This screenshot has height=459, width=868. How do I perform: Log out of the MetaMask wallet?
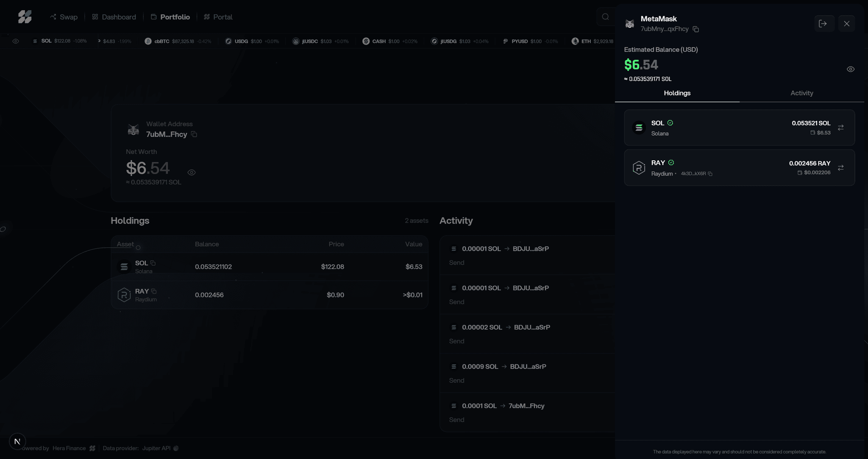coord(823,23)
